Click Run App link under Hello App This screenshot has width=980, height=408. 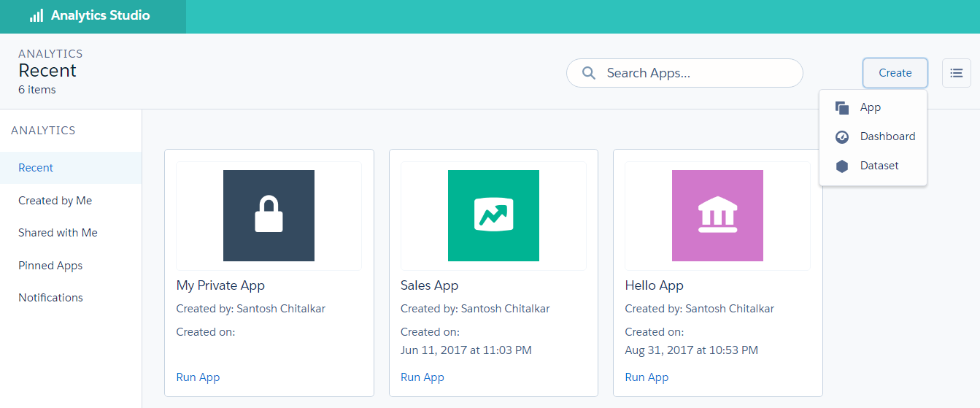pyautogui.click(x=647, y=377)
